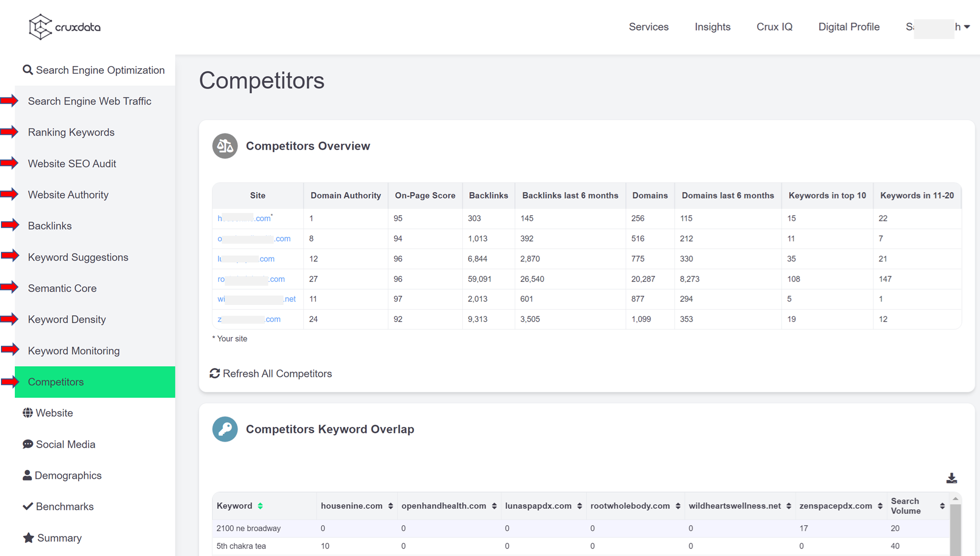Download keyword overlap table via download icon
980x556 pixels.
coord(951,478)
